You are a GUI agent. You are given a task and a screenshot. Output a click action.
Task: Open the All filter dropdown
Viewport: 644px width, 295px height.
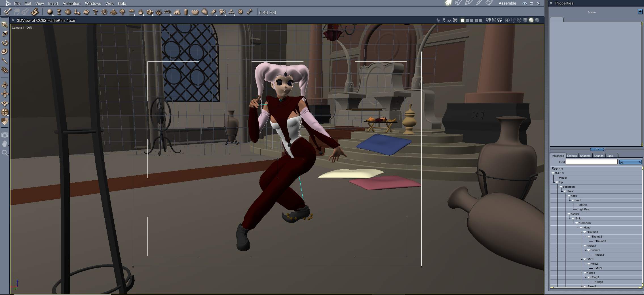[x=630, y=162]
